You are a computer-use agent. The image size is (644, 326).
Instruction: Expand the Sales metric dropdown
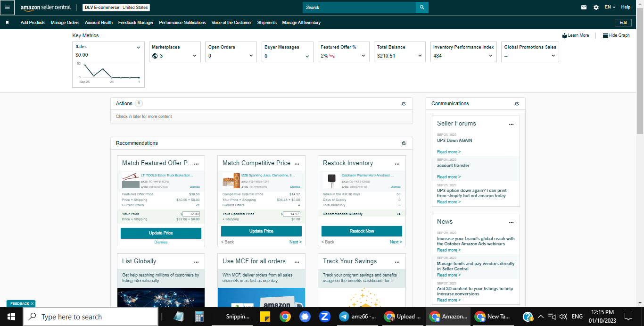pyautogui.click(x=139, y=47)
